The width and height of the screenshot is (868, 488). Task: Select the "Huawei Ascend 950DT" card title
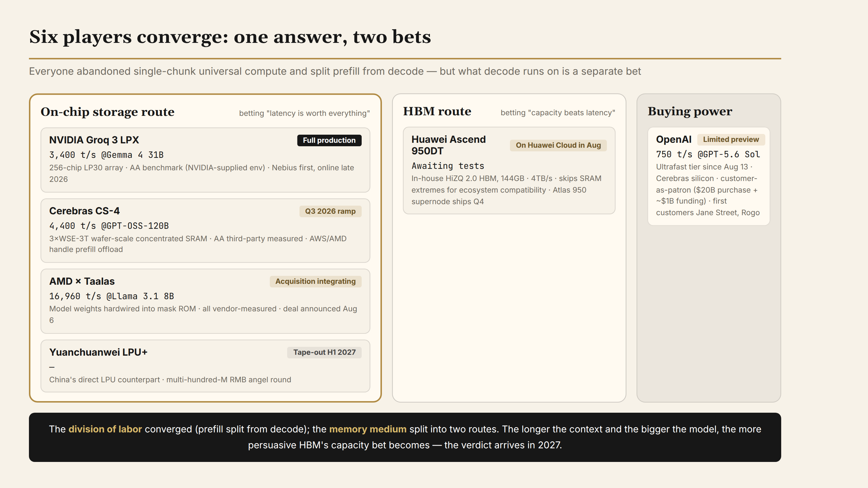[x=448, y=145]
